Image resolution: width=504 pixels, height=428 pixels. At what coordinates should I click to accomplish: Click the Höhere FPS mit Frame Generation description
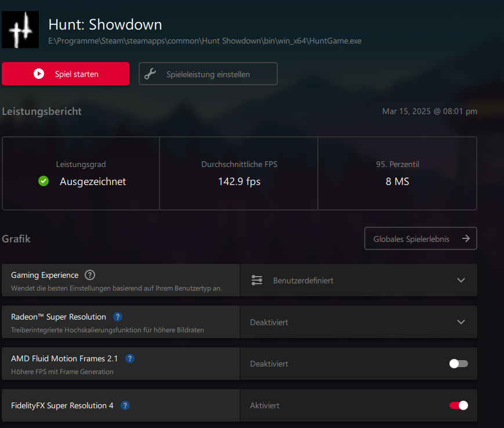click(62, 372)
